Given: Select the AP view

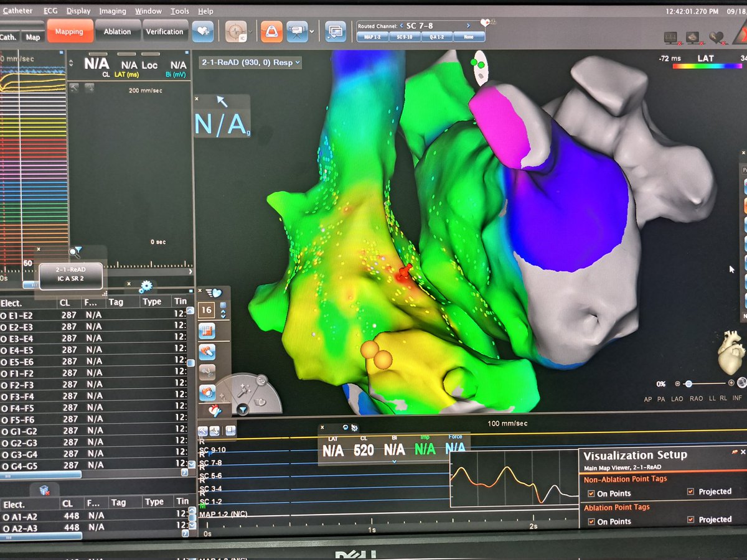Looking at the screenshot, I should pos(647,399).
